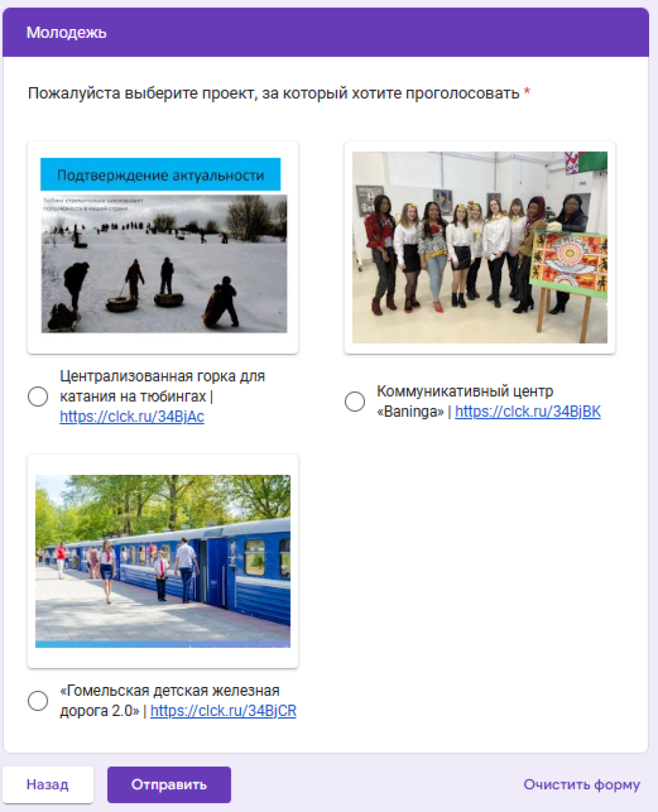Click the snowy tubing hill photo

click(164, 264)
